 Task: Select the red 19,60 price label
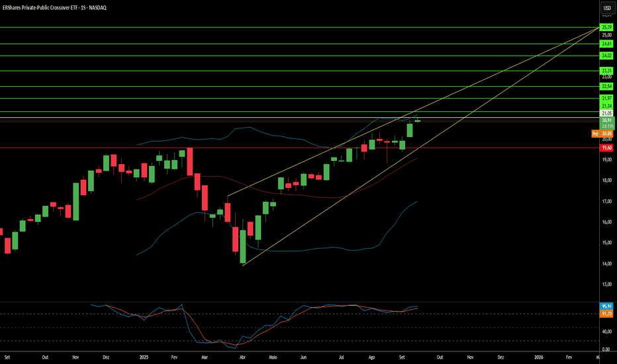point(606,148)
